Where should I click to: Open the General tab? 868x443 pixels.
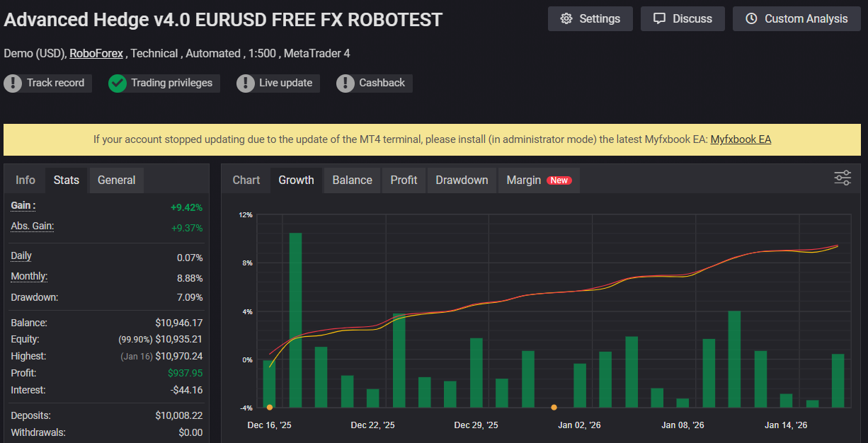tap(116, 180)
